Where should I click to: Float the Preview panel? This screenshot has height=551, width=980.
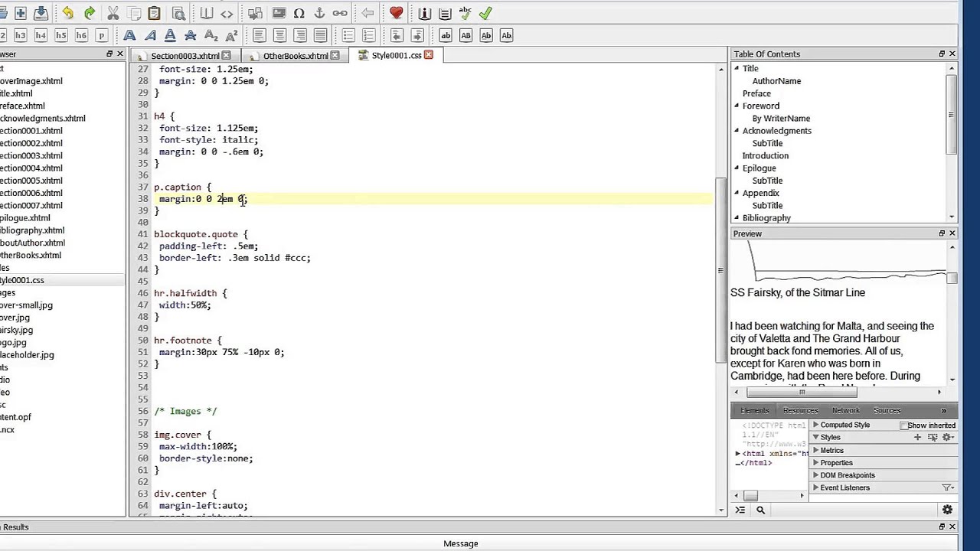tap(942, 233)
